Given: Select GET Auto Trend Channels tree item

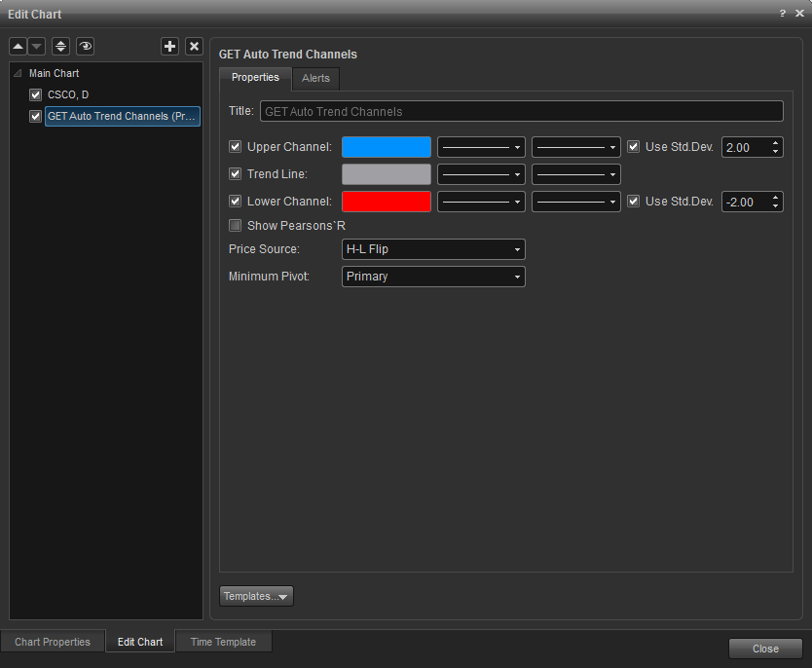Looking at the screenshot, I should click(123, 116).
